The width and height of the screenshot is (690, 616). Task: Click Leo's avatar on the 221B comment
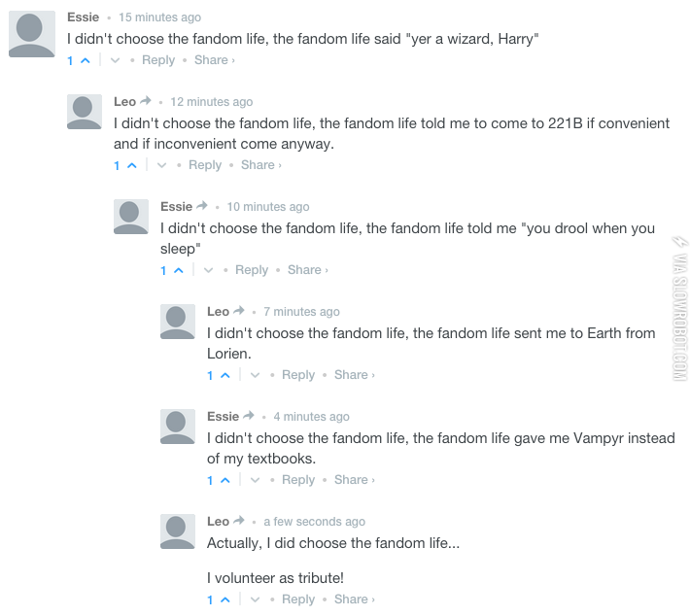tap(85, 112)
